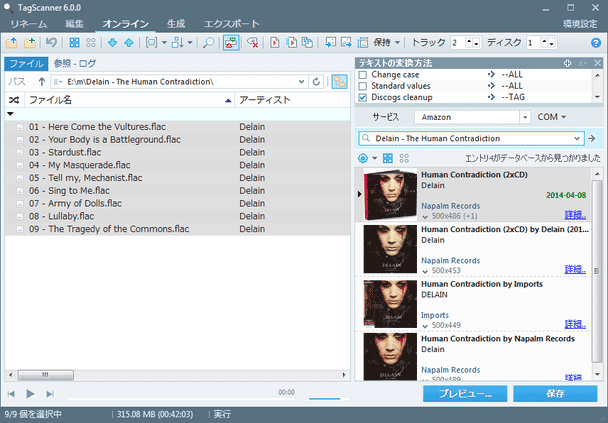The image size is (608, 423).
Task: Open the 保持 dropdown
Action: [387, 43]
